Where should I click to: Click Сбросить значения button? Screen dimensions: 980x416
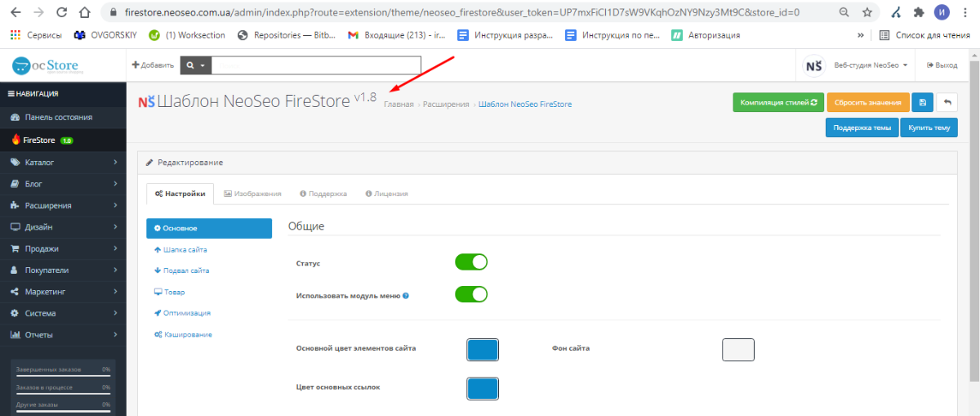(x=867, y=102)
